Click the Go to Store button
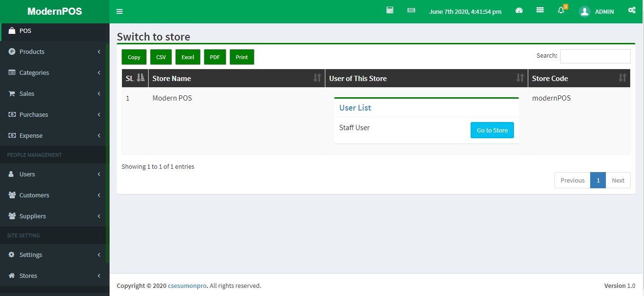644x296 pixels. [x=492, y=130]
